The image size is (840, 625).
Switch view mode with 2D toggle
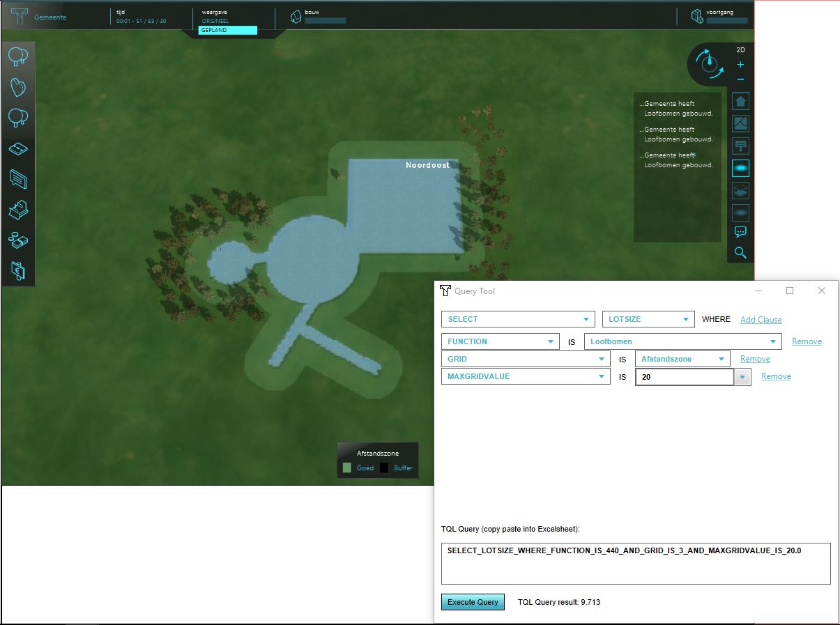tap(741, 50)
